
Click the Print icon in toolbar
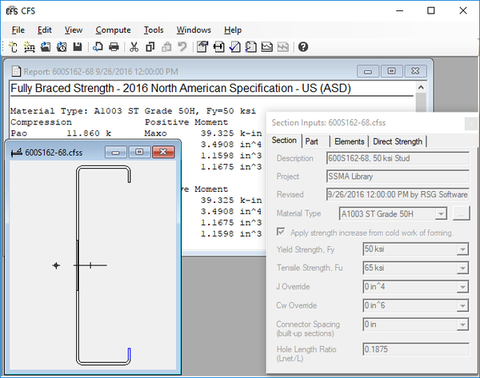click(114, 47)
